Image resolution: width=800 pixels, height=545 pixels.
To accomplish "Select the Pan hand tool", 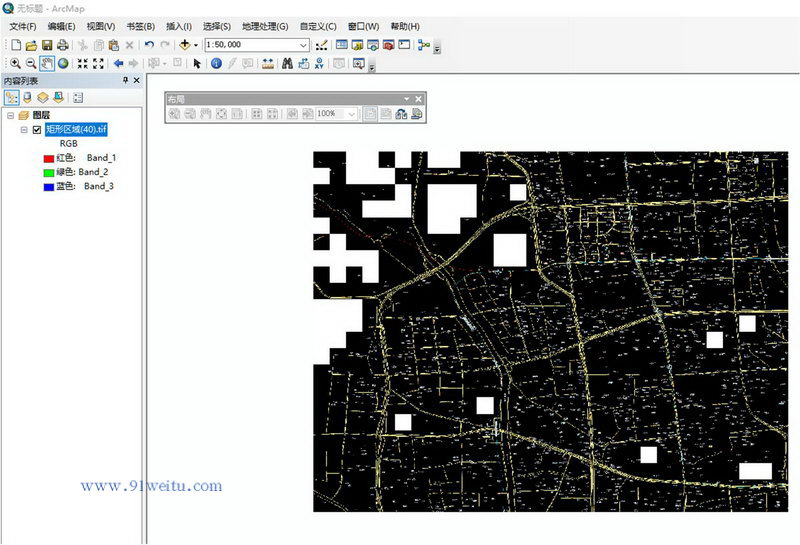I will [47, 63].
